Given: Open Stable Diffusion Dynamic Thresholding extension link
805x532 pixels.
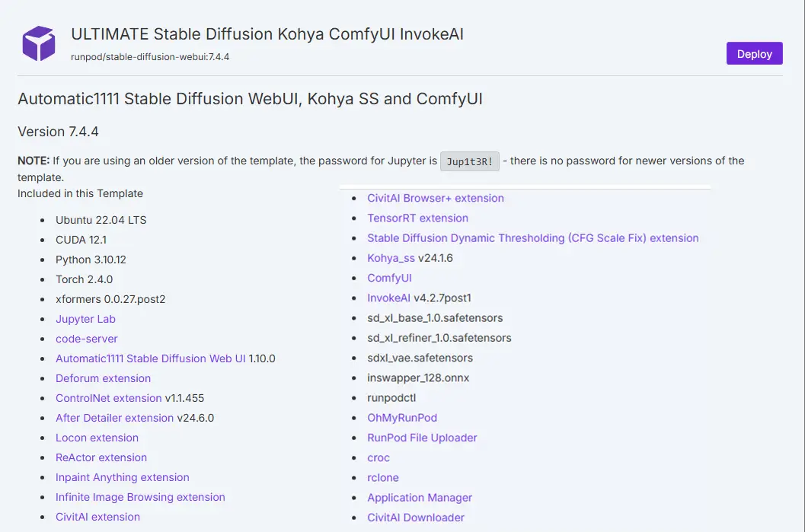Looking at the screenshot, I should [x=533, y=238].
